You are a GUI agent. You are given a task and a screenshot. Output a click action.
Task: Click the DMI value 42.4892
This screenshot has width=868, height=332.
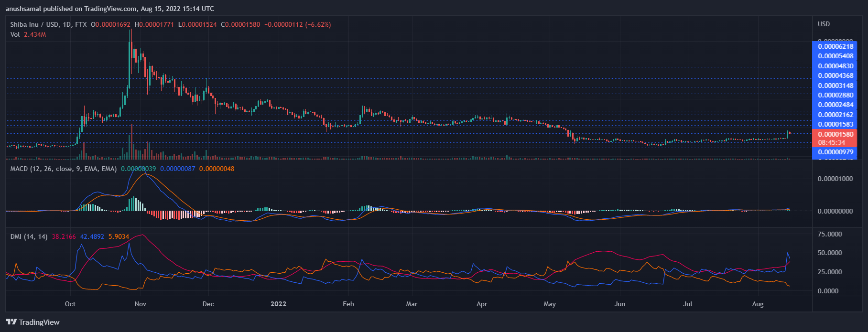92,236
